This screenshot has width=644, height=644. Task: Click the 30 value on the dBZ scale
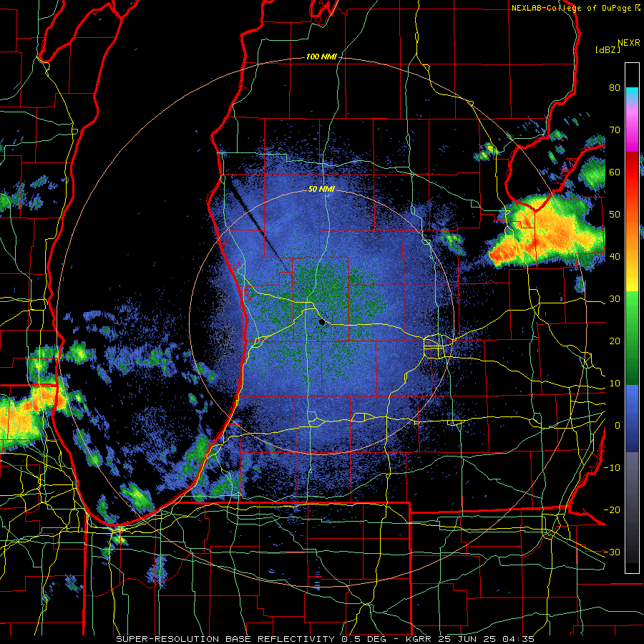pyautogui.click(x=615, y=298)
